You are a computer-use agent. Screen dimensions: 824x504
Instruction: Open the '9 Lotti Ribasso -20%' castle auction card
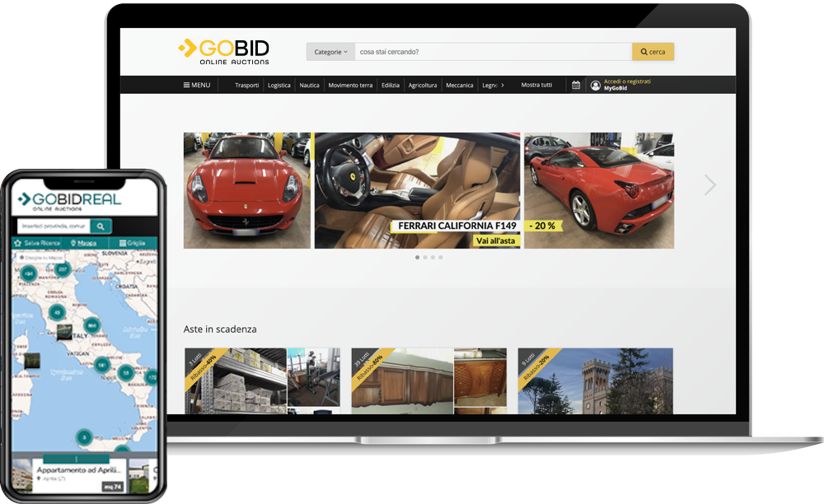tap(596, 381)
